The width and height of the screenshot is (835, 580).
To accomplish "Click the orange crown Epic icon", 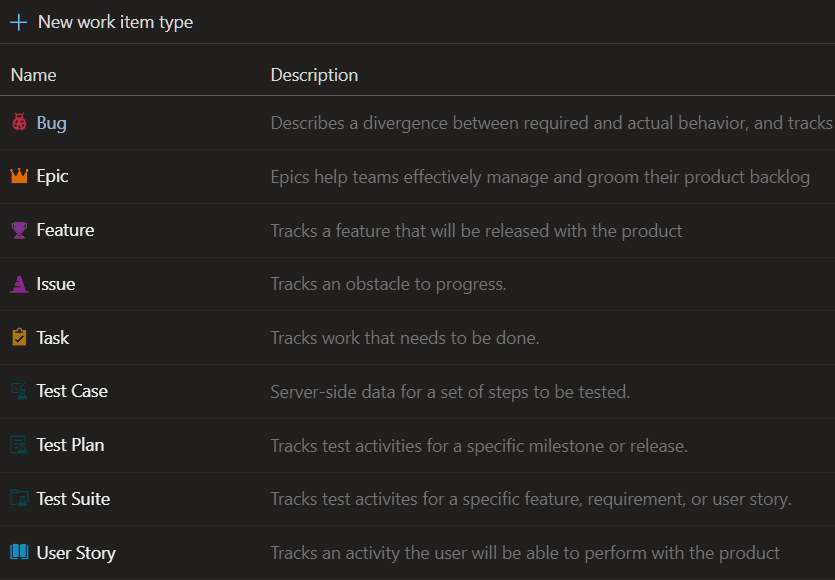I will pyautogui.click(x=19, y=176).
